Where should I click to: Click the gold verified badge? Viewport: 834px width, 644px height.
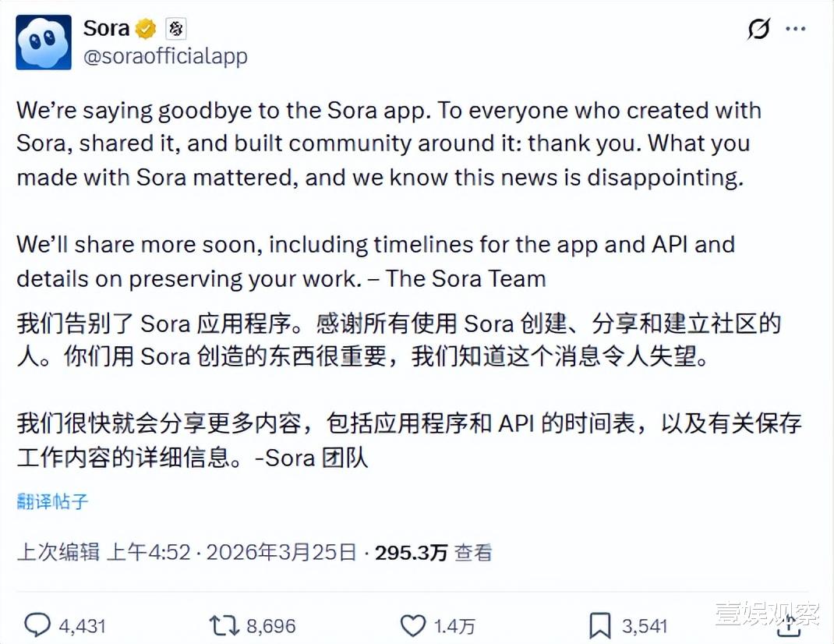146,30
